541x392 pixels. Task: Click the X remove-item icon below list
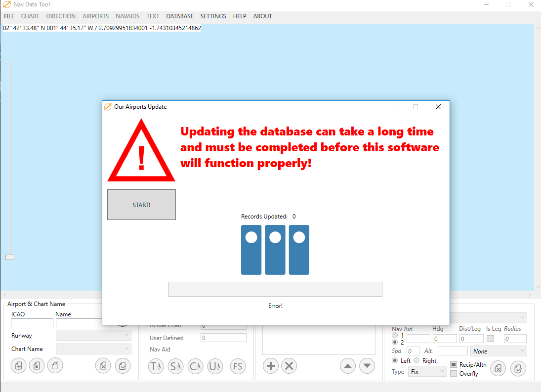coord(289,366)
